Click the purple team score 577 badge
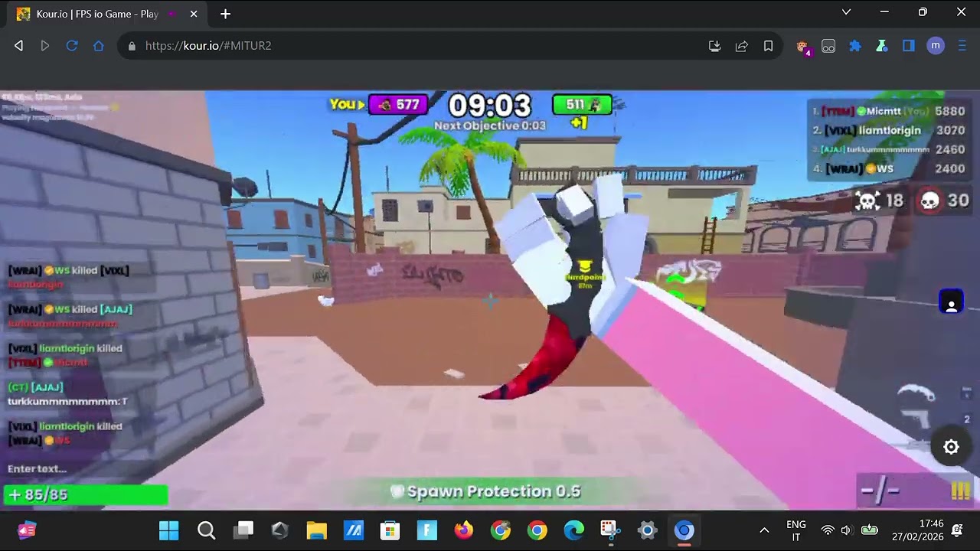The height and width of the screenshot is (551, 980). coord(398,105)
